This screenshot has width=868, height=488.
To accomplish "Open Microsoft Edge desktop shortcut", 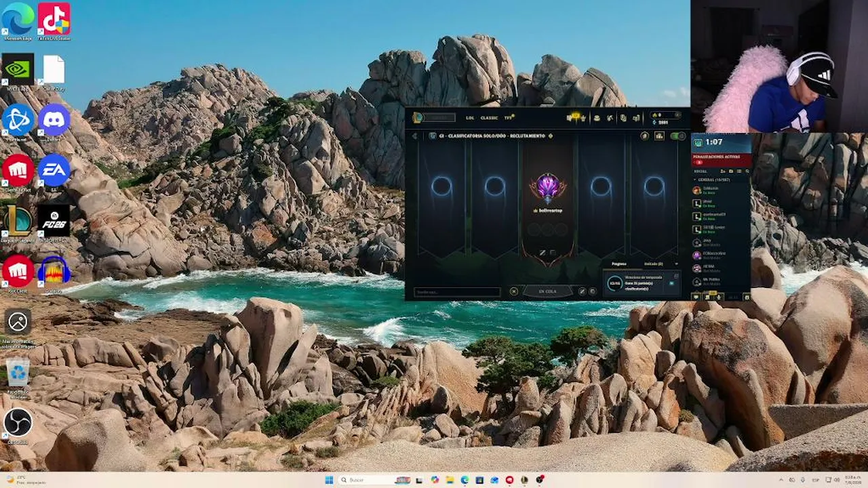I will pos(18,21).
